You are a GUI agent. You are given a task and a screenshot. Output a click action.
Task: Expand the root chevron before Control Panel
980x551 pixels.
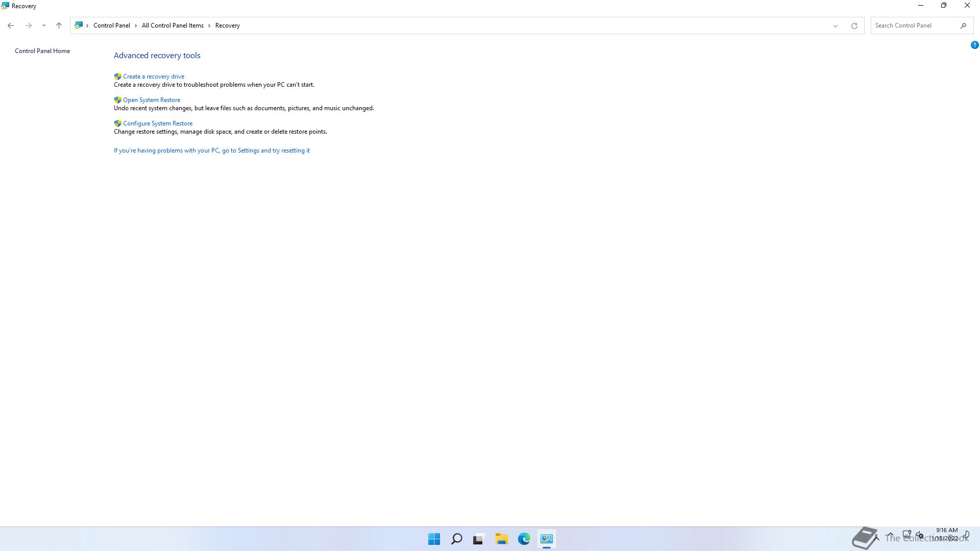pos(87,26)
